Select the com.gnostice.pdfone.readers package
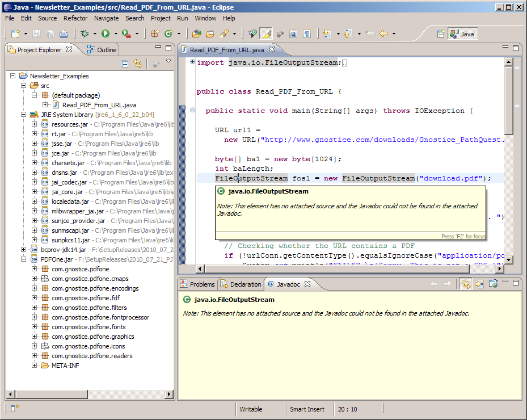 tap(92, 356)
